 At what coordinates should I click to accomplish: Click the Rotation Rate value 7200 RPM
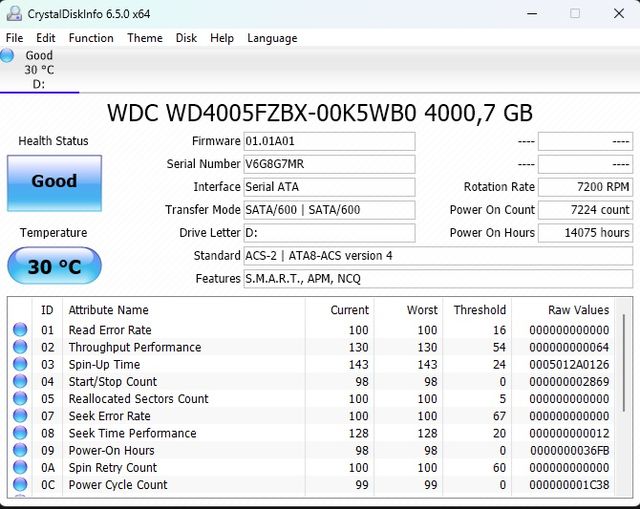[x=585, y=187]
